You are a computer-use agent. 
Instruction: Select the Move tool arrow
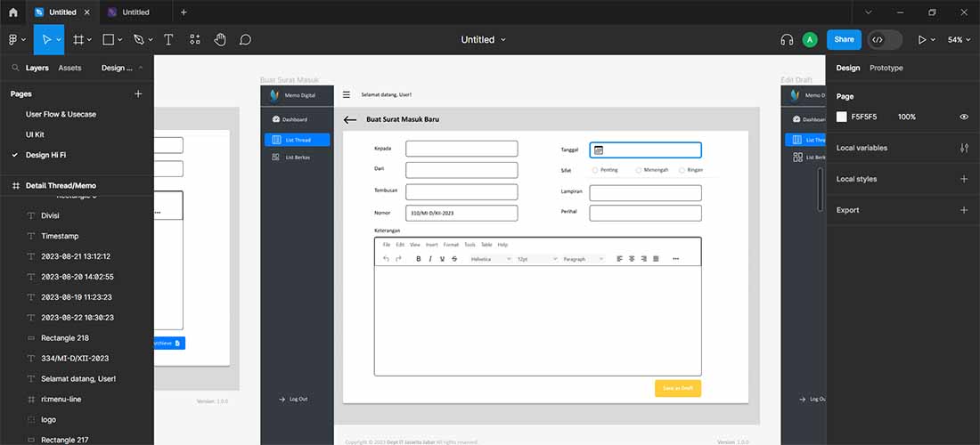click(46, 39)
